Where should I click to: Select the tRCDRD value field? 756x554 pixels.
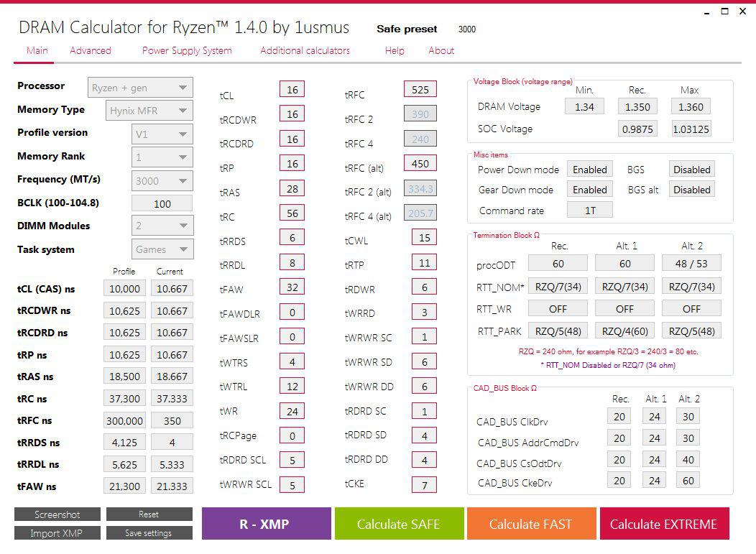coord(292,139)
